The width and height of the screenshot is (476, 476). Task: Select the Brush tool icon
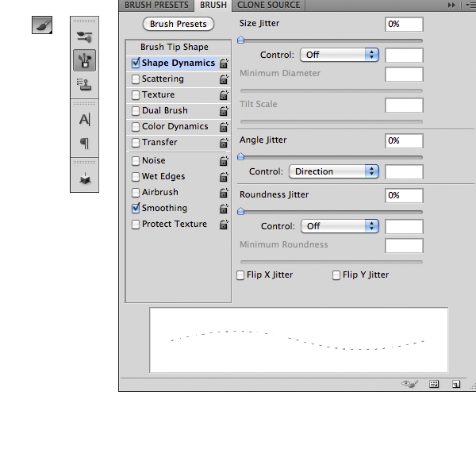pyautogui.click(x=42, y=25)
